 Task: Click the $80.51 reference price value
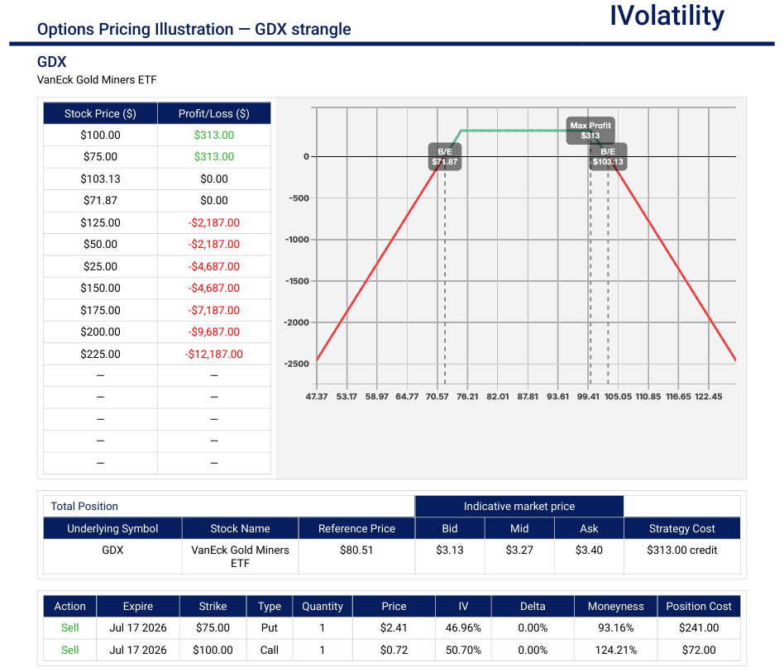356,550
